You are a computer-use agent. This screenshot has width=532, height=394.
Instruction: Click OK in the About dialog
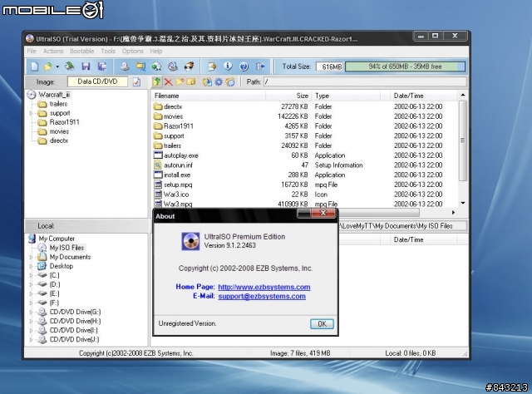pyautogui.click(x=322, y=323)
